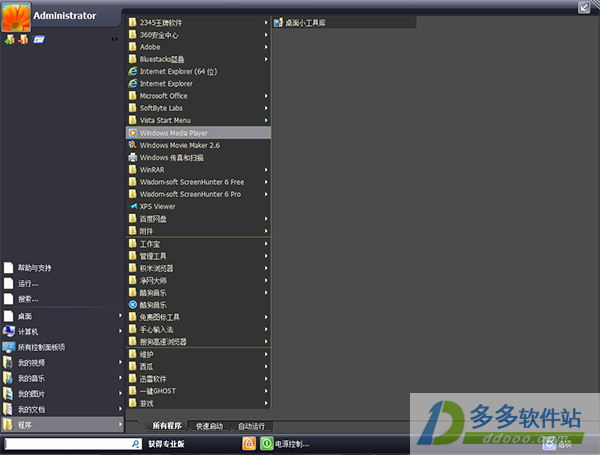Open 桌面小工具库 gadget gallery
600x455 pixels.
click(344, 23)
